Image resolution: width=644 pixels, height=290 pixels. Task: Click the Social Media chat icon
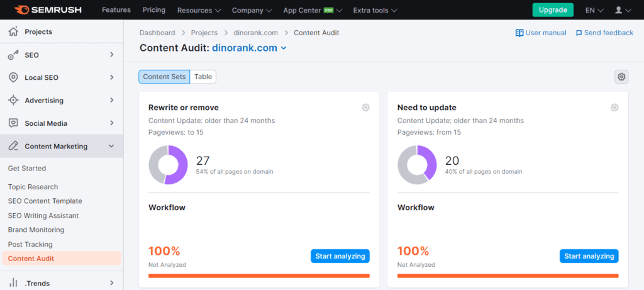pyautogui.click(x=14, y=123)
